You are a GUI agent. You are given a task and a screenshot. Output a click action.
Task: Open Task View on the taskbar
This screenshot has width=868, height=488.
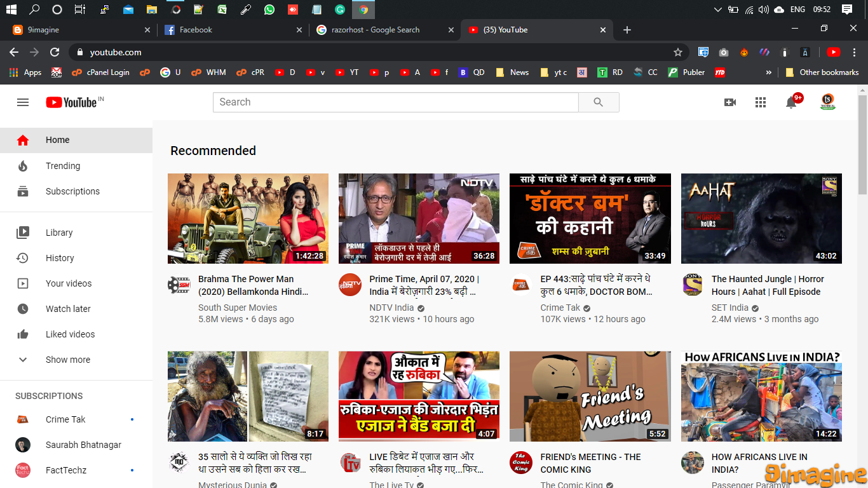click(x=79, y=10)
